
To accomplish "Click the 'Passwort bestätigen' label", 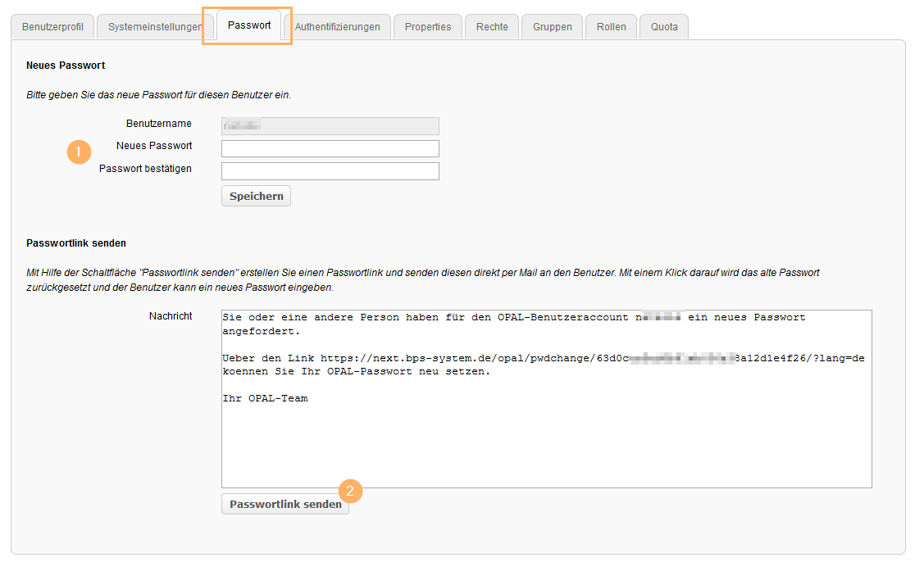I will [x=145, y=169].
